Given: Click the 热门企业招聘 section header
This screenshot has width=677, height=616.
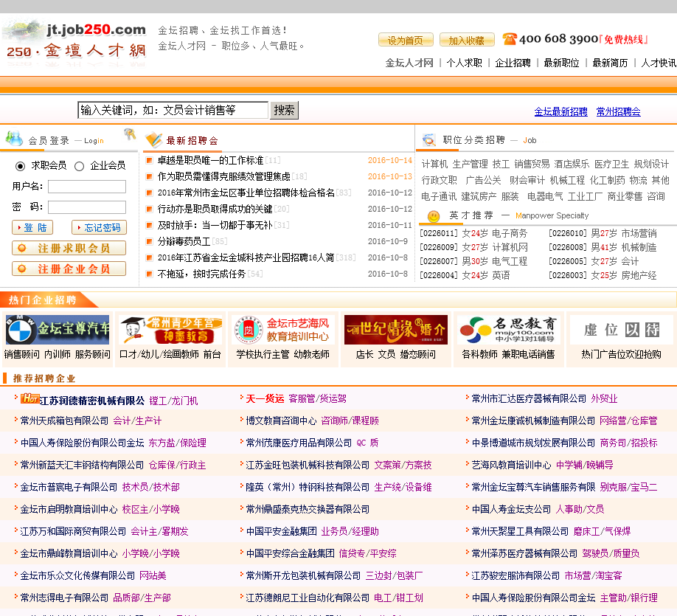Looking at the screenshot, I should pyautogui.click(x=43, y=300).
